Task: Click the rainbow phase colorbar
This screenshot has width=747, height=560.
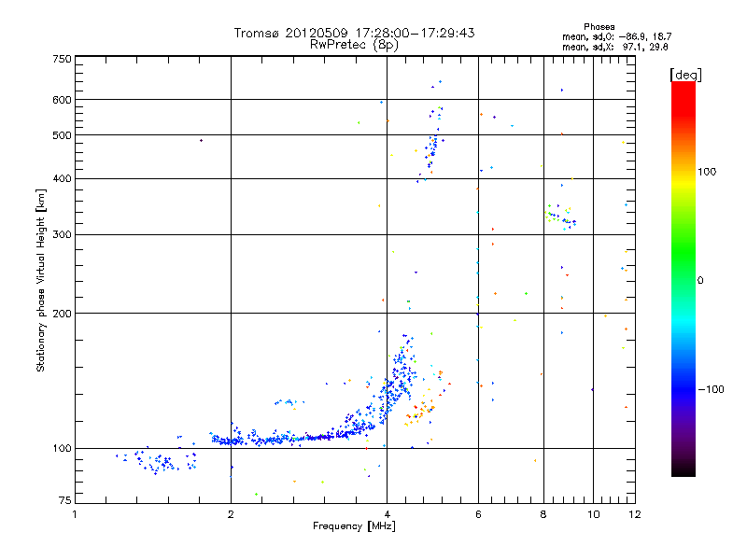Action: click(684, 278)
